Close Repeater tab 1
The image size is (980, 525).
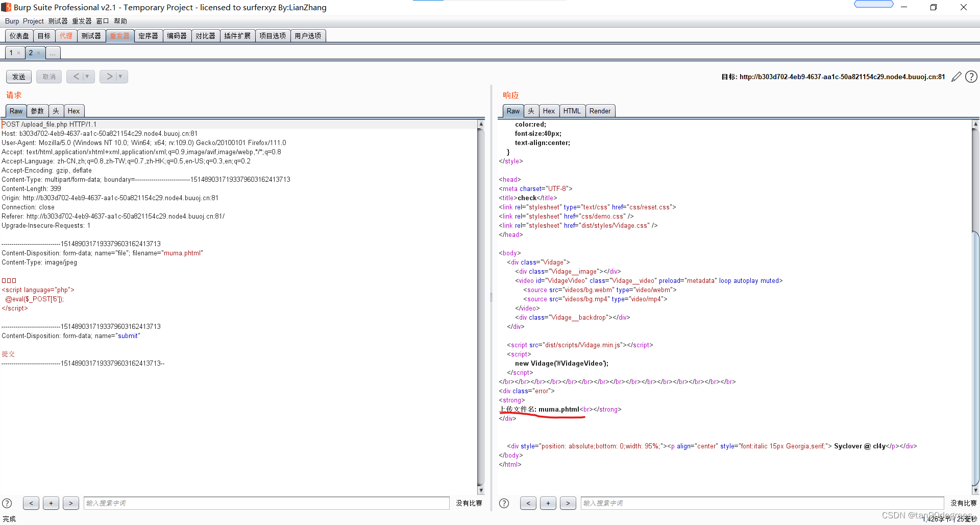pyautogui.click(x=19, y=53)
